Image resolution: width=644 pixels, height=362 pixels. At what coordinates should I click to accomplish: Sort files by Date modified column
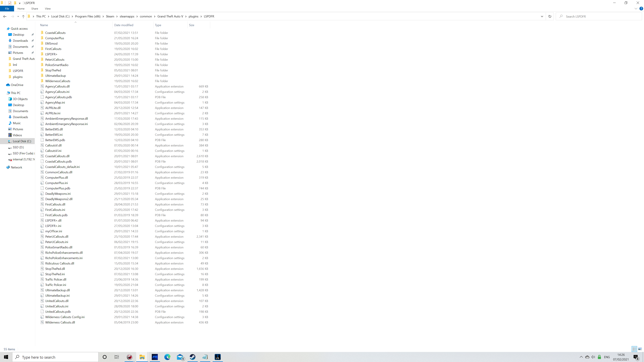[x=124, y=25]
